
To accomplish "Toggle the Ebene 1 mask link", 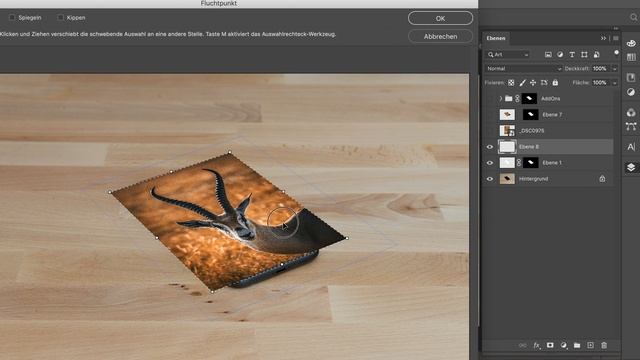I will coord(519,162).
